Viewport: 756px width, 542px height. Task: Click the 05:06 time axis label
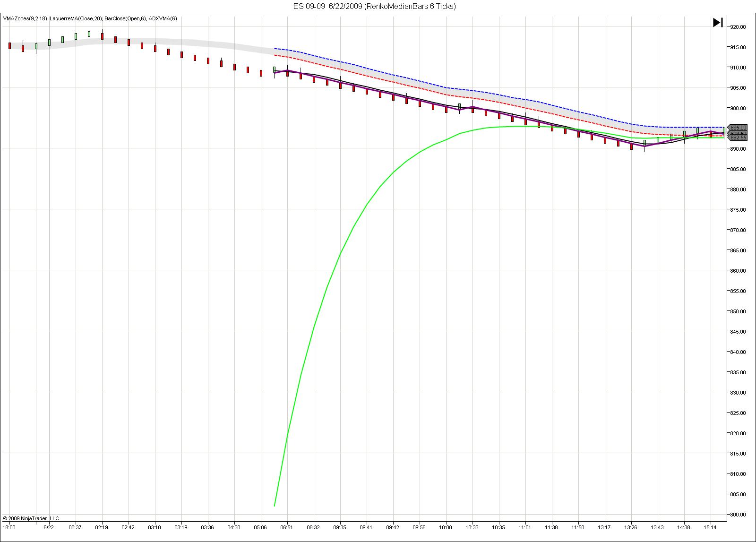point(260,527)
